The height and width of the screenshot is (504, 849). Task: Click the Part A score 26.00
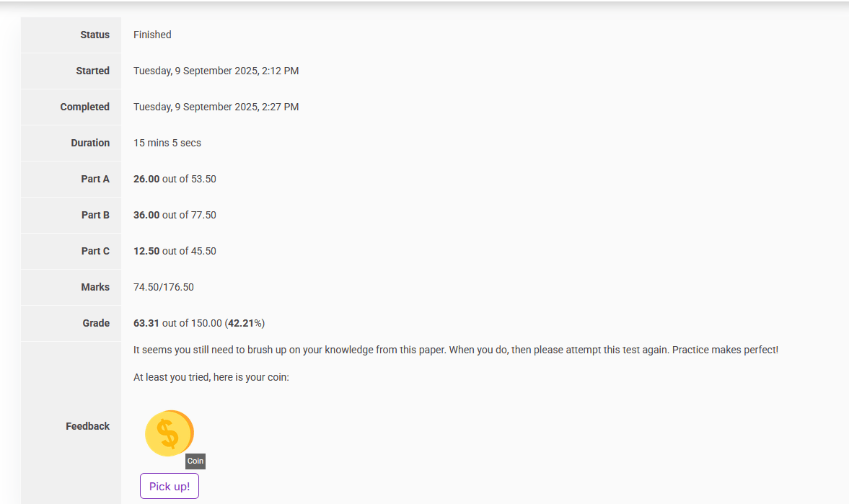coord(146,179)
